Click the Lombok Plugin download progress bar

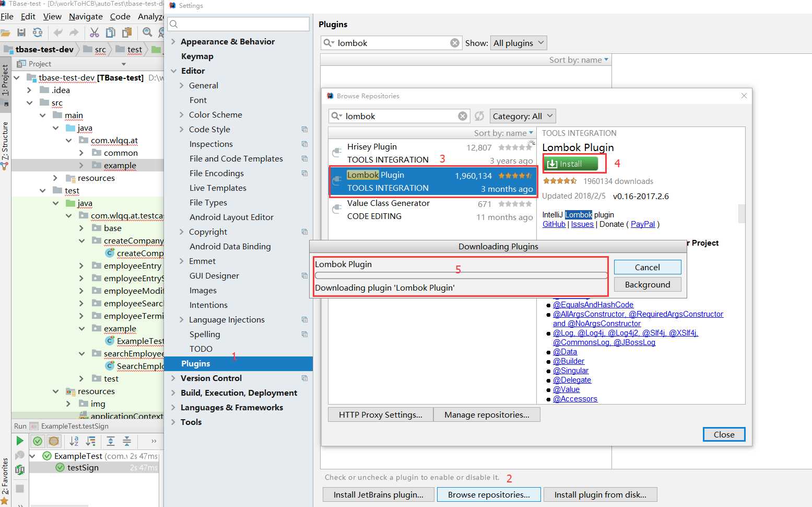(461, 275)
